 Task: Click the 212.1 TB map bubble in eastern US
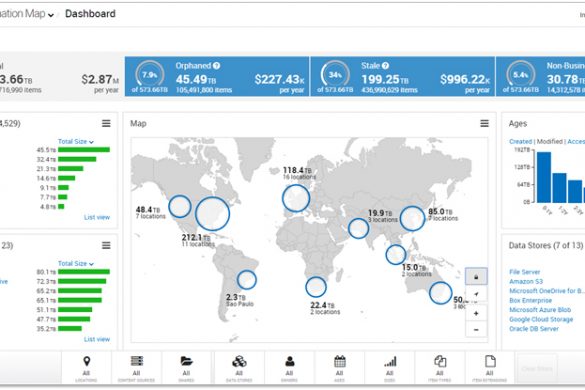[x=212, y=214]
